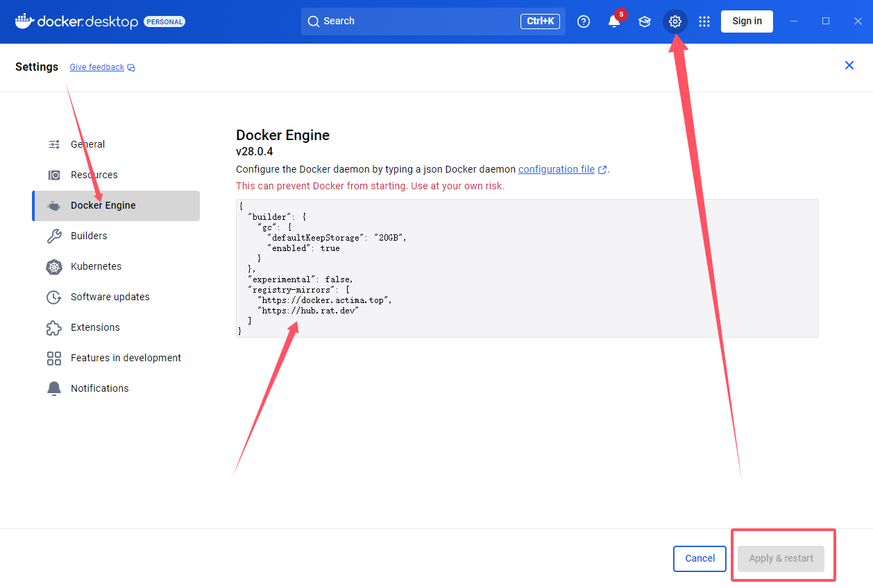Open the configuration file link
Image resolution: width=873 pixels, height=588 pixels.
click(x=557, y=169)
